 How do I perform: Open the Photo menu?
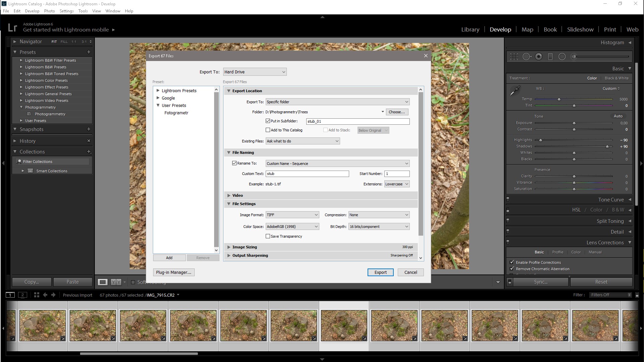(x=49, y=11)
